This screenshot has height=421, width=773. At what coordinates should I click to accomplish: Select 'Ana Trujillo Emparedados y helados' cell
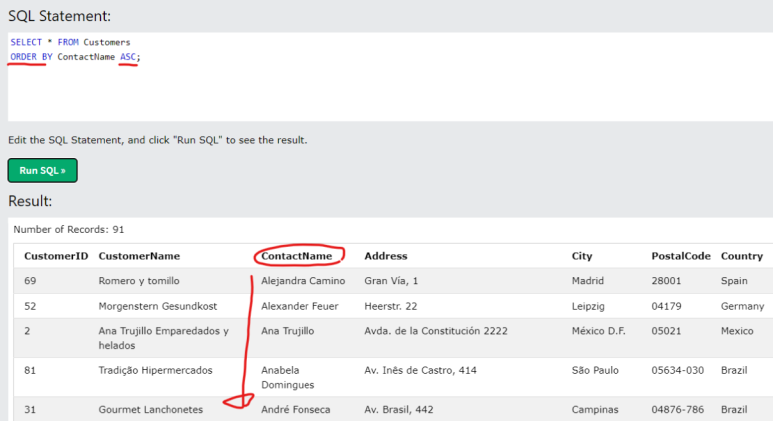[x=164, y=338]
